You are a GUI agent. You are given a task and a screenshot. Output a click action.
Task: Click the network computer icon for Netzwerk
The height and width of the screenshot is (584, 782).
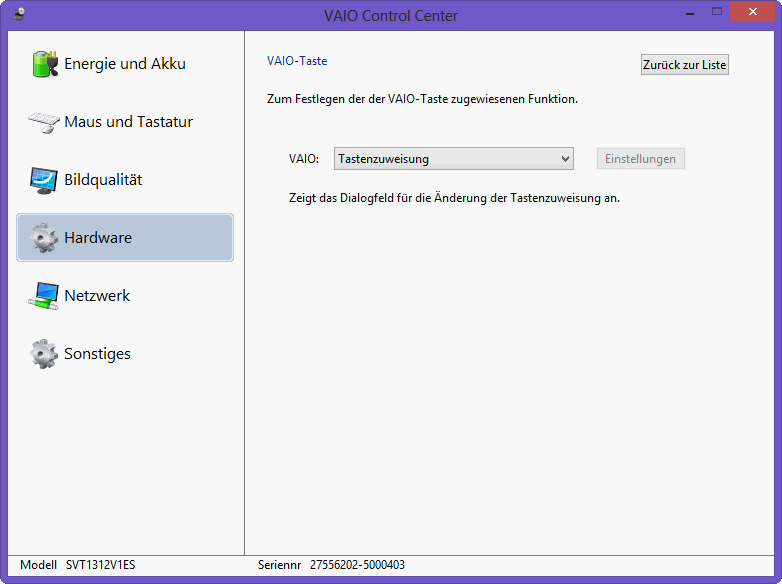tap(44, 296)
